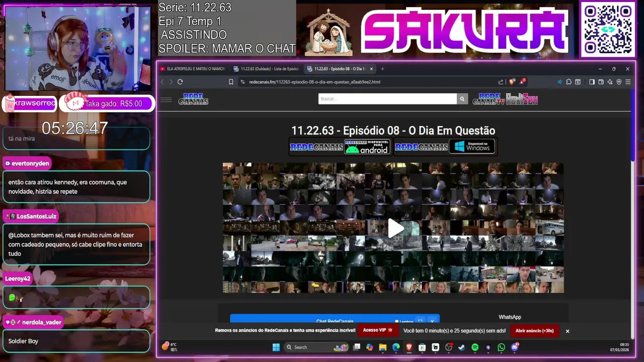Viewport: 644px width, 362px height.
Task: Open the weather widget showing 6°C
Action: coord(170,347)
